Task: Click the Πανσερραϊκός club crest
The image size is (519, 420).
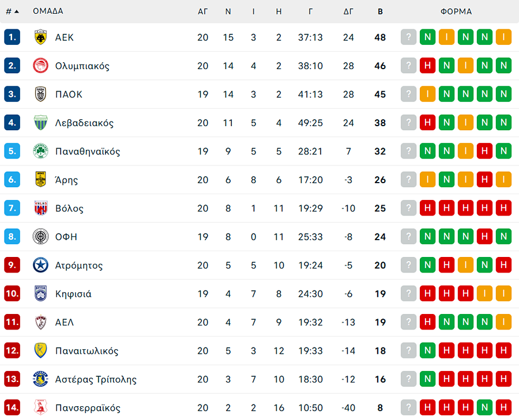Action: (41, 408)
